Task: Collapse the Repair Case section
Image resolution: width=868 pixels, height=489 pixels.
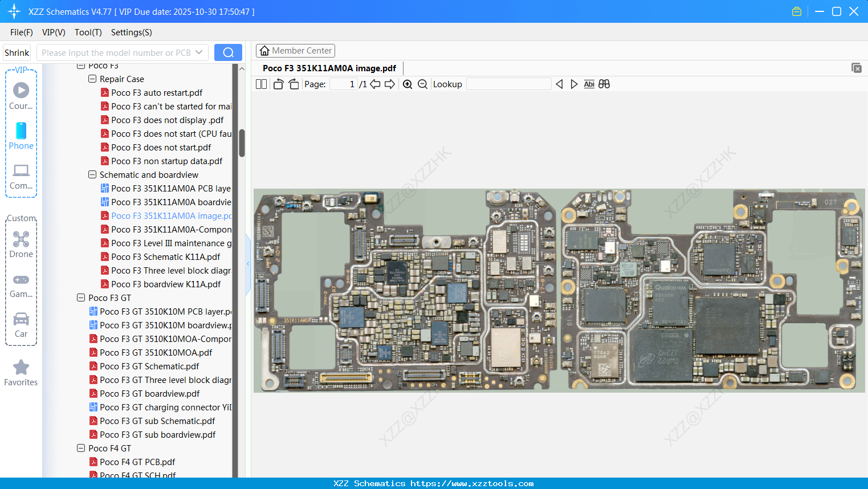Action: pyautogui.click(x=92, y=79)
